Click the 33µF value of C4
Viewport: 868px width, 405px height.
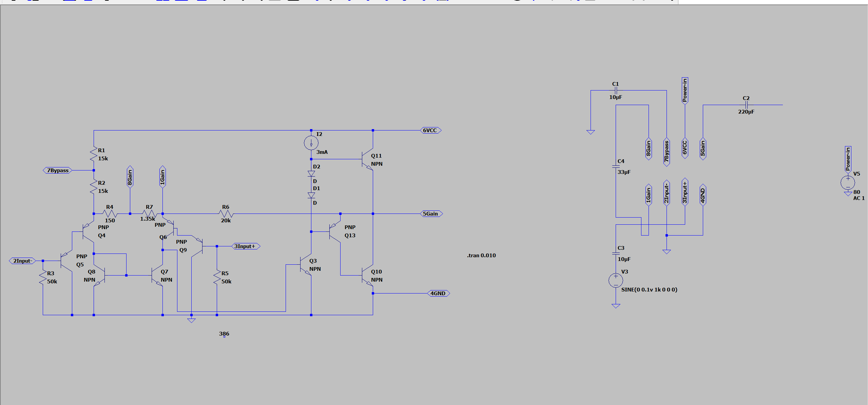624,172
